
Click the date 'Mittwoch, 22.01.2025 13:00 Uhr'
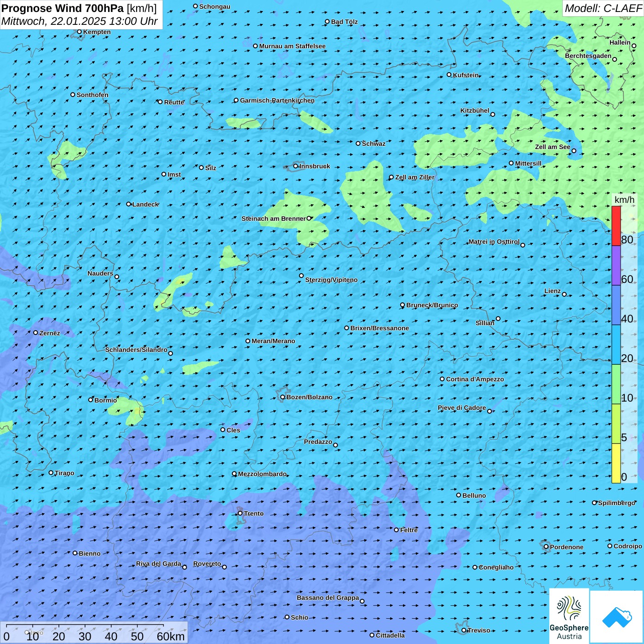80,21
